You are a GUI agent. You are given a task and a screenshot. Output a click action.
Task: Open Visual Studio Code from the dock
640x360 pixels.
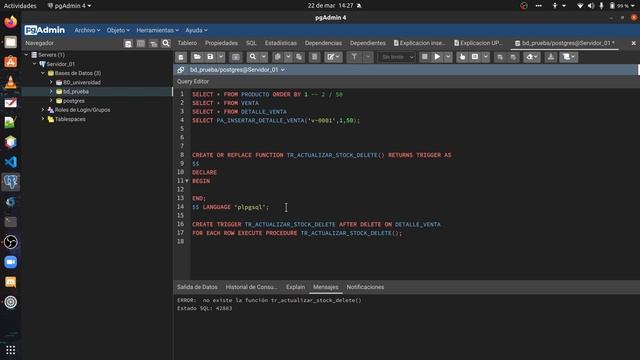pos(11,162)
